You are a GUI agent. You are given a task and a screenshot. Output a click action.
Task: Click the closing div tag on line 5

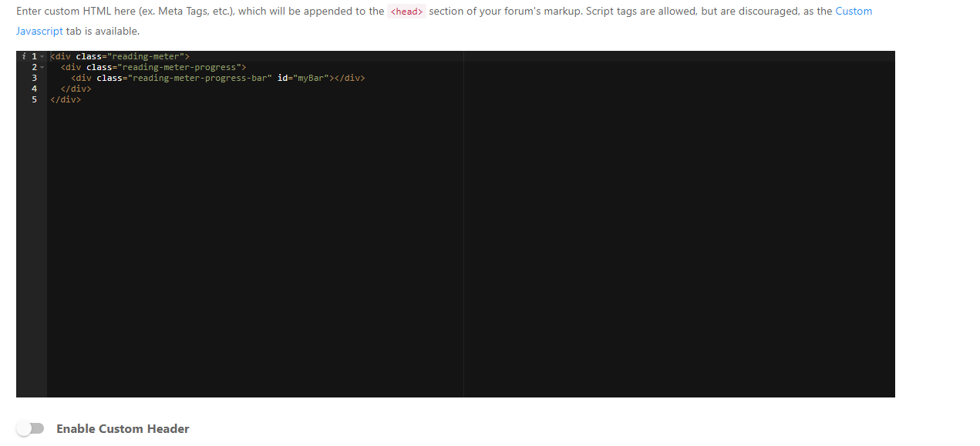[x=66, y=99]
